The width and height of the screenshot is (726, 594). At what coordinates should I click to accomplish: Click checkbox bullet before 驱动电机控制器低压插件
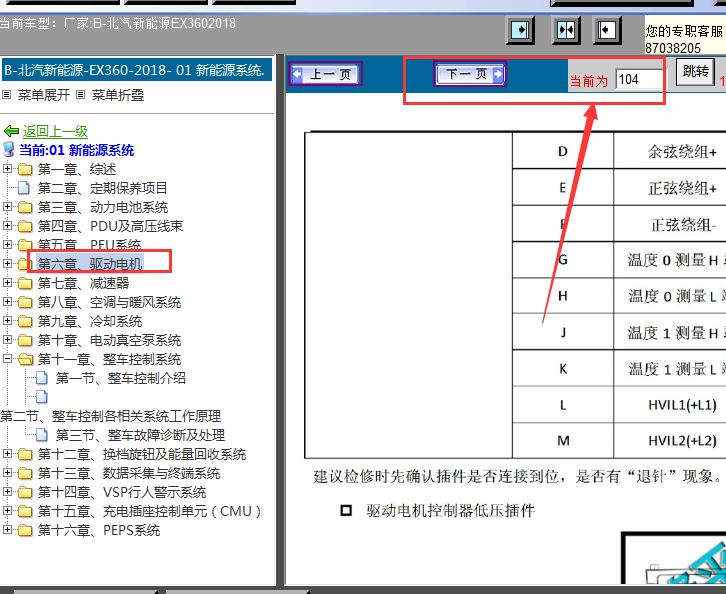[x=346, y=511]
